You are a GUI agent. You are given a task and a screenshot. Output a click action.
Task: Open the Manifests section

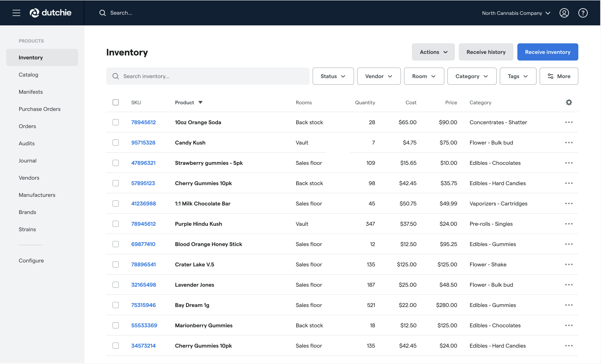pyautogui.click(x=30, y=92)
